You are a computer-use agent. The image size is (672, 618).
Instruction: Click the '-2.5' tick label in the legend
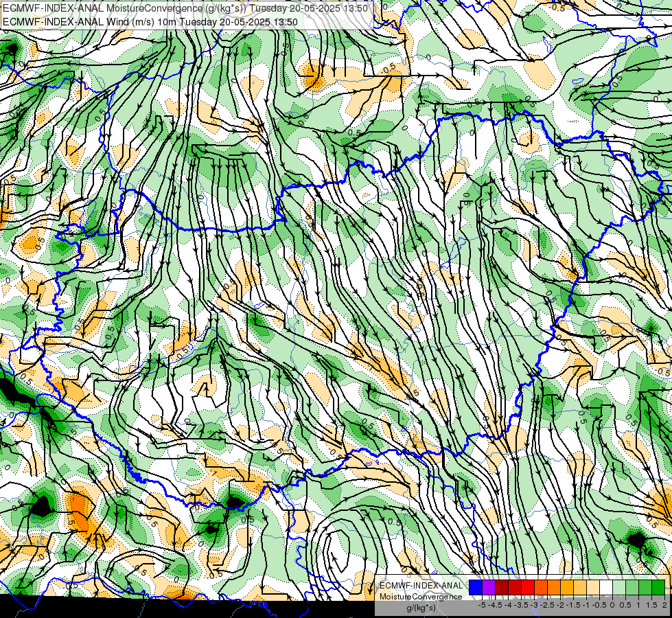tap(548, 605)
